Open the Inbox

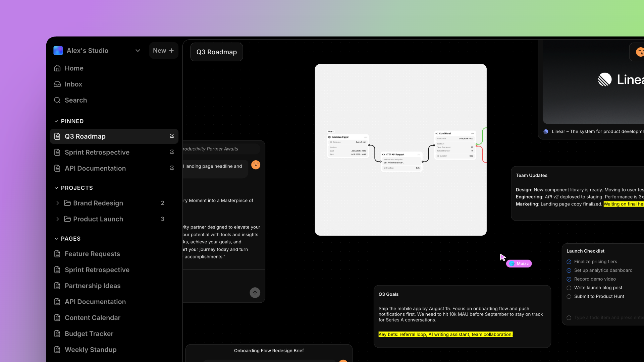pyautogui.click(x=73, y=84)
